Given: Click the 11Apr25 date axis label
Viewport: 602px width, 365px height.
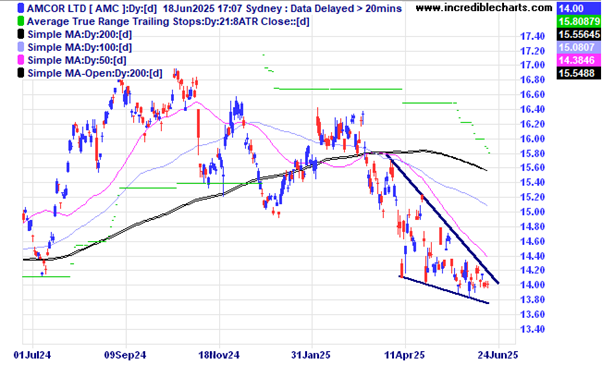Looking at the screenshot, I should pyautogui.click(x=405, y=355).
